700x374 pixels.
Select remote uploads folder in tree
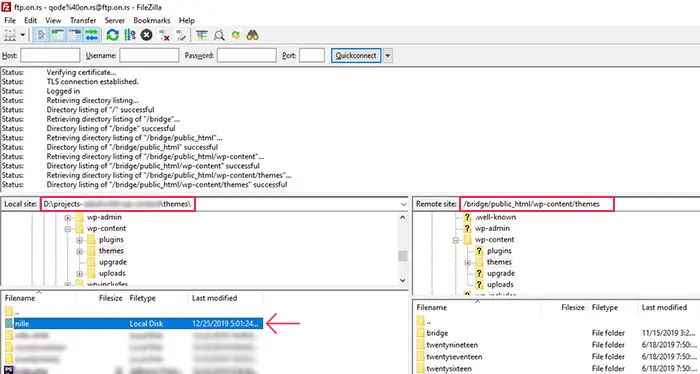tap(500, 284)
